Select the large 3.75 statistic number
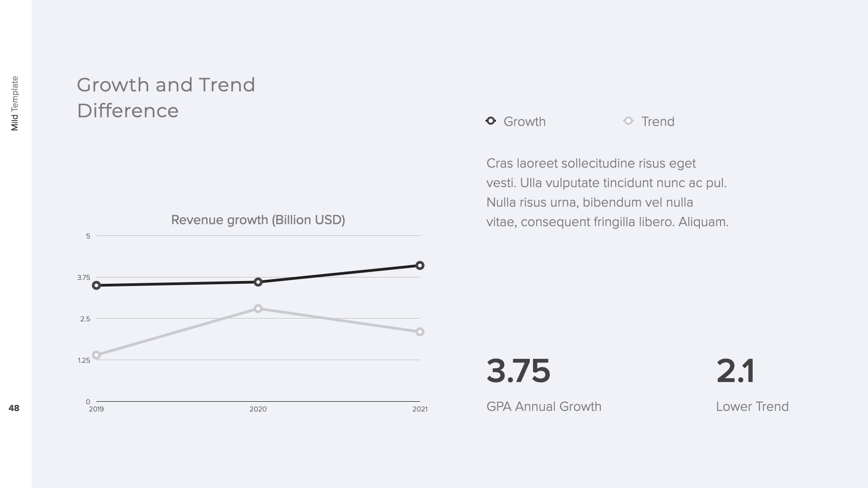Image resolution: width=868 pixels, height=488 pixels. 518,371
